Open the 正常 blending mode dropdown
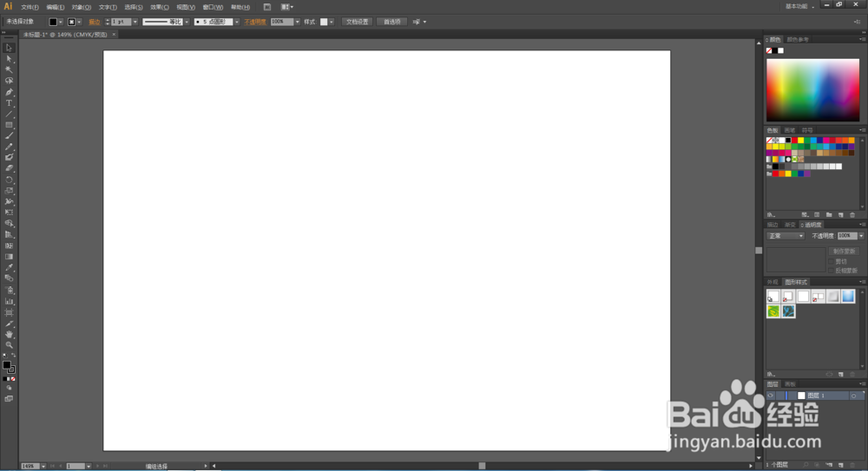The height and width of the screenshot is (471, 868). (x=785, y=236)
